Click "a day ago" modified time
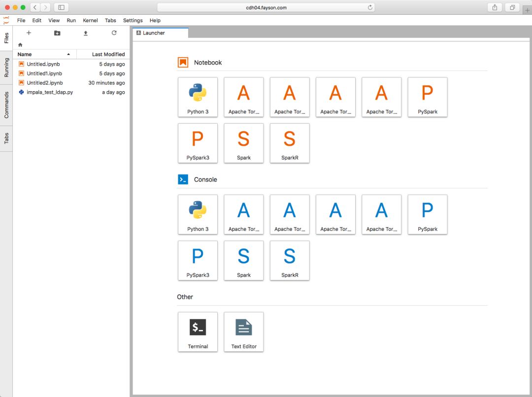Viewport: 532px width, 397px height. [x=113, y=92]
